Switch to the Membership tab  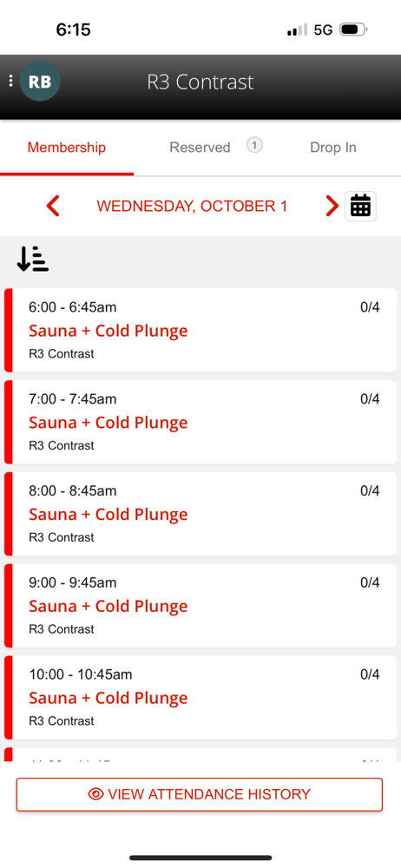(x=67, y=148)
